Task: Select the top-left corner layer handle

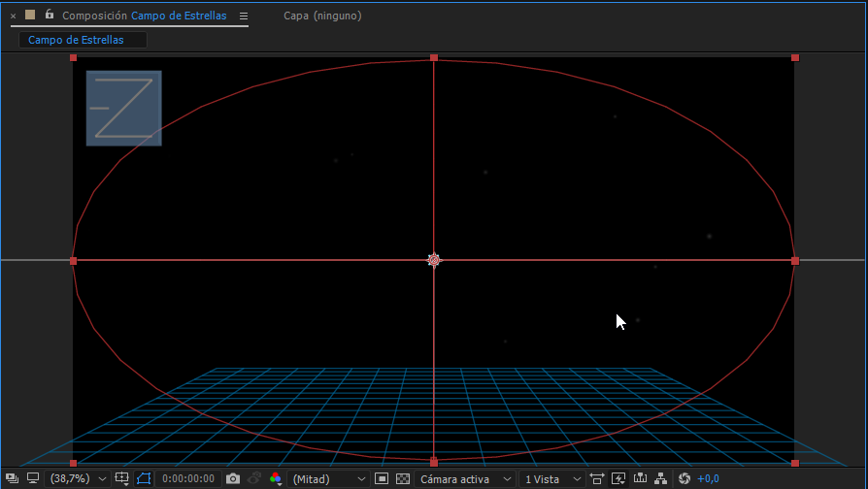Action: [x=73, y=57]
